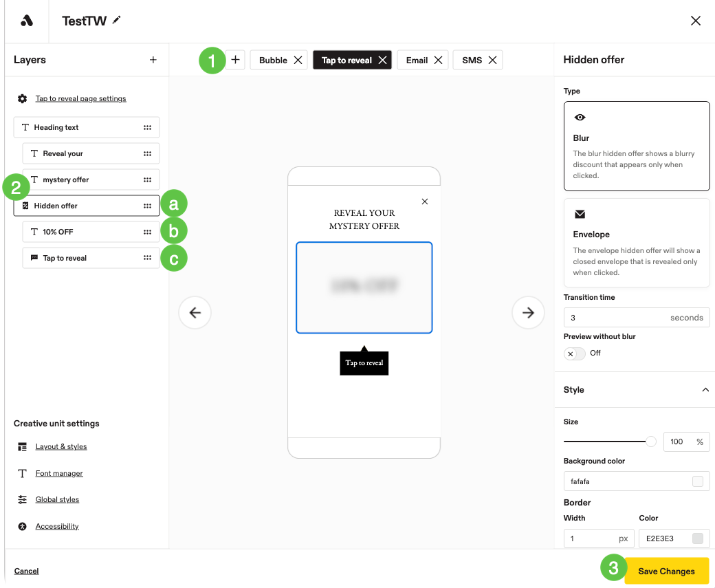Click the Reveal your layer drag handle
This screenshot has width=715, height=588.
click(147, 154)
